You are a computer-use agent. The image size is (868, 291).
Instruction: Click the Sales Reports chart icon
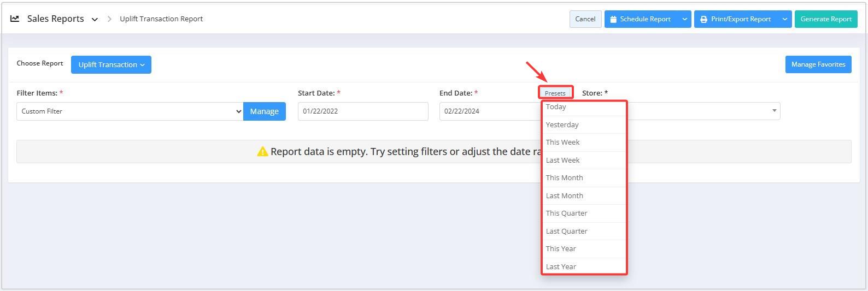point(15,19)
